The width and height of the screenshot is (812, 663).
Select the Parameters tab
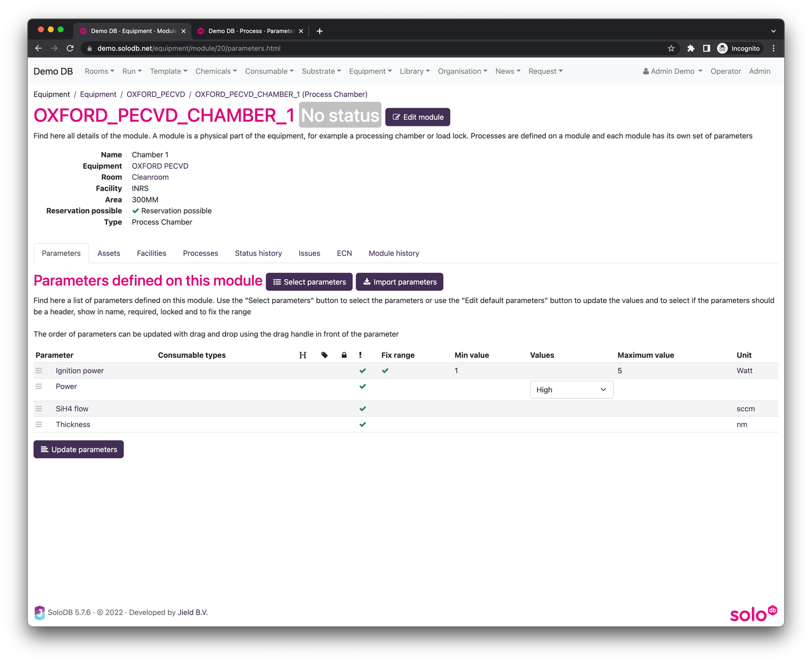[61, 253]
